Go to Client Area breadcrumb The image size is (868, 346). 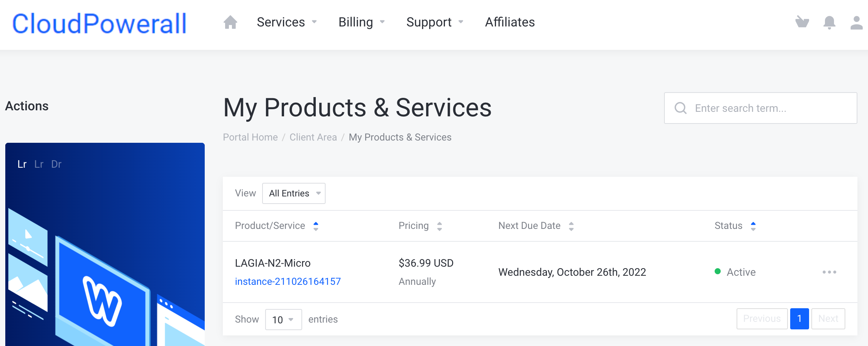pos(313,137)
